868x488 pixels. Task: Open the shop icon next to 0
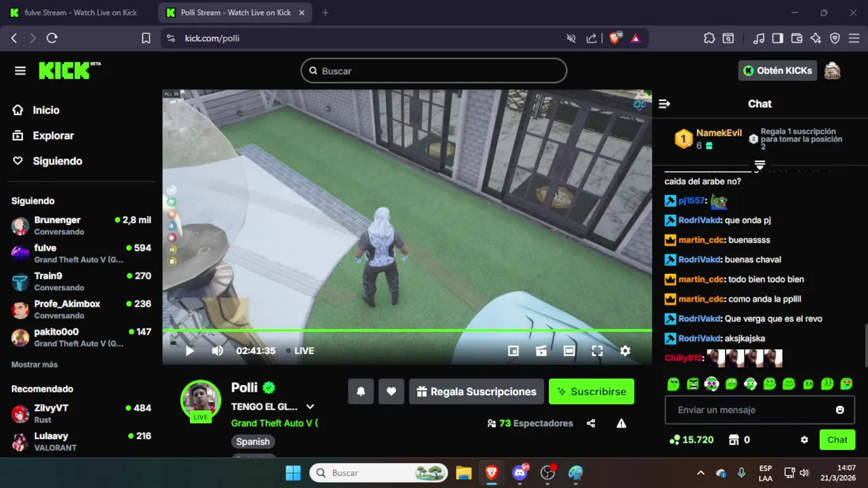point(733,440)
